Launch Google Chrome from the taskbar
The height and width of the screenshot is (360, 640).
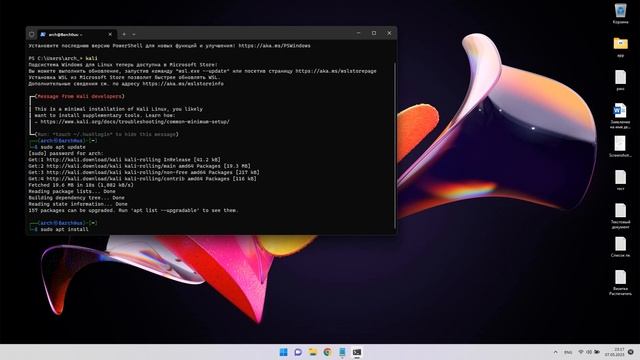[x=327, y=352]
